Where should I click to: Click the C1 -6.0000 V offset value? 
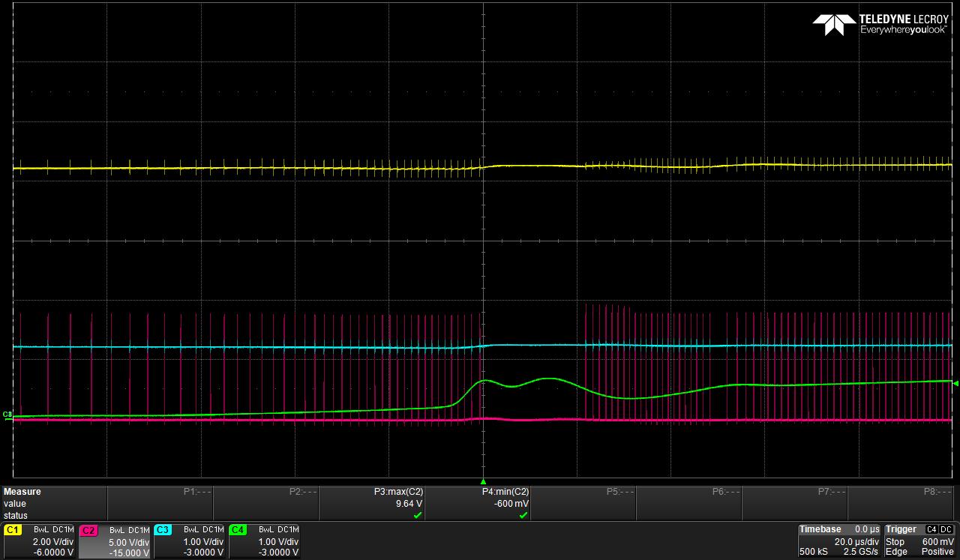pos(52,553)
